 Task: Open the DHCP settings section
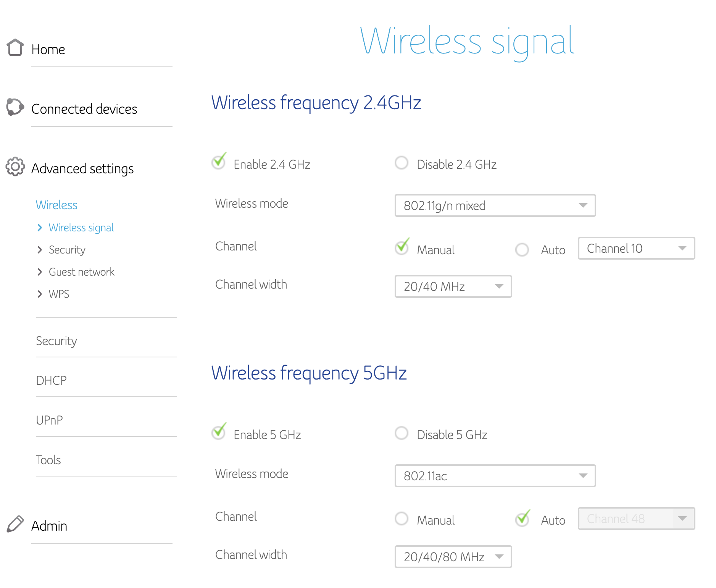(51, 380)
